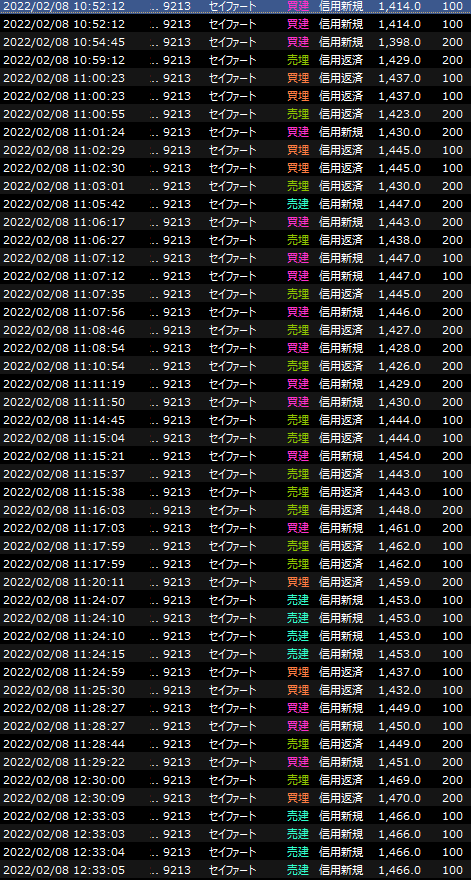Select the 11:00:55 timestamp
471x880 pixels.
(64, 114)
